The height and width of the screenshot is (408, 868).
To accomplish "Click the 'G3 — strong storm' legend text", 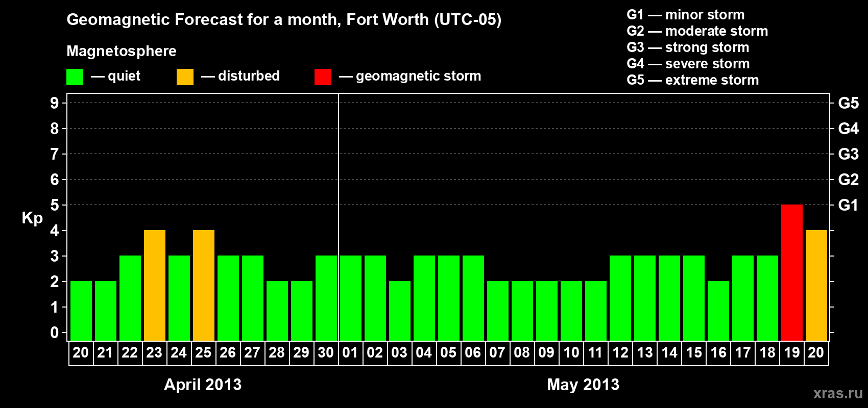I will pyautogui.click(x=688, y=47).
